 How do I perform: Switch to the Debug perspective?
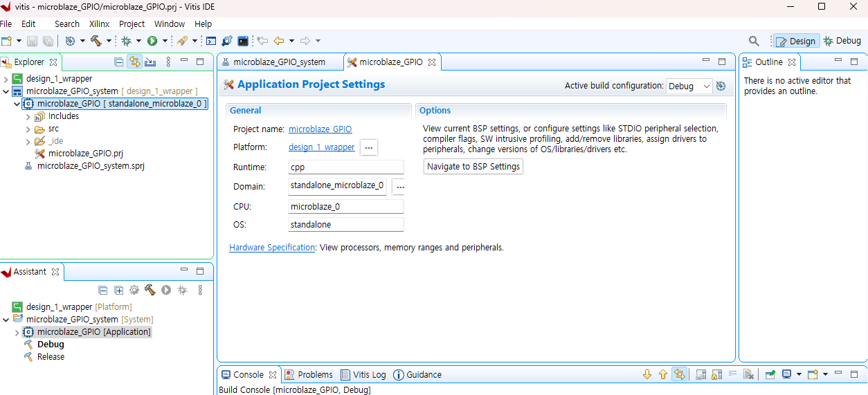[x=842, y=41]
